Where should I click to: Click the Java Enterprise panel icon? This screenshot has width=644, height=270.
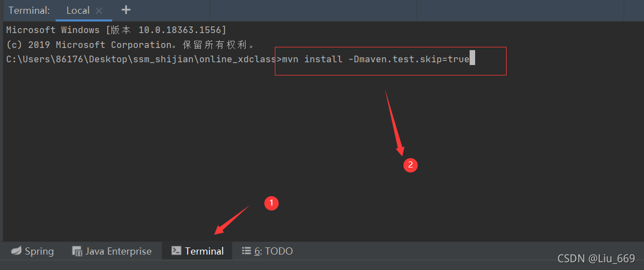coord(77,251)
